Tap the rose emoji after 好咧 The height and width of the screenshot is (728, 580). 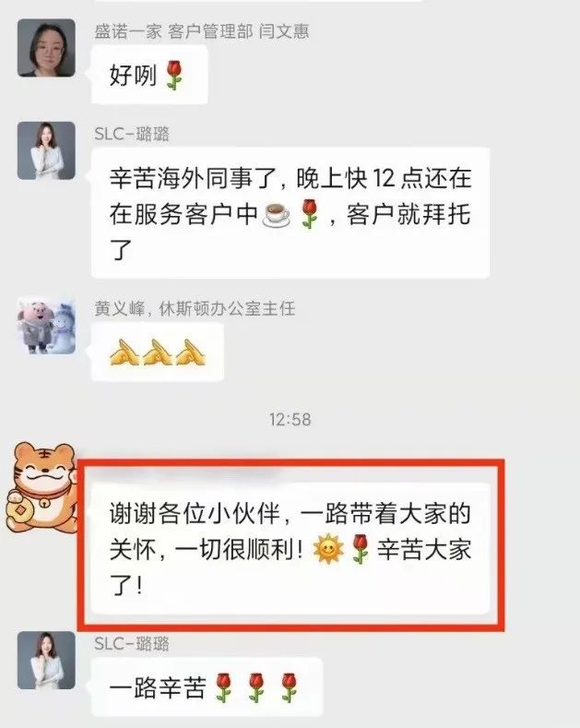[x=174, y=75]
